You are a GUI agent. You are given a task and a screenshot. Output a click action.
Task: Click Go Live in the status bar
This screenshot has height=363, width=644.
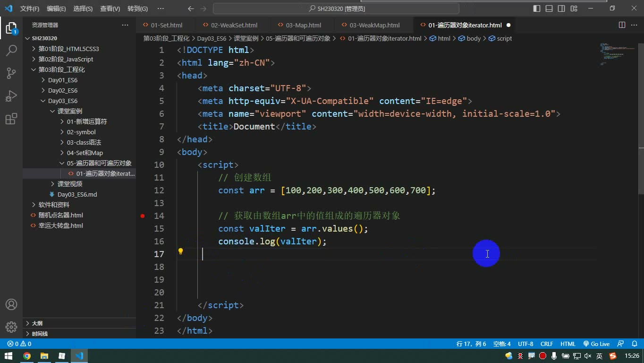click(x=596, y=344)
